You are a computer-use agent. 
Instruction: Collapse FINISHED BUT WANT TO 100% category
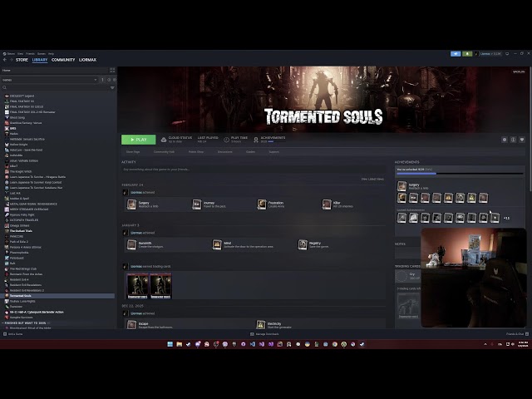(25, 323)
